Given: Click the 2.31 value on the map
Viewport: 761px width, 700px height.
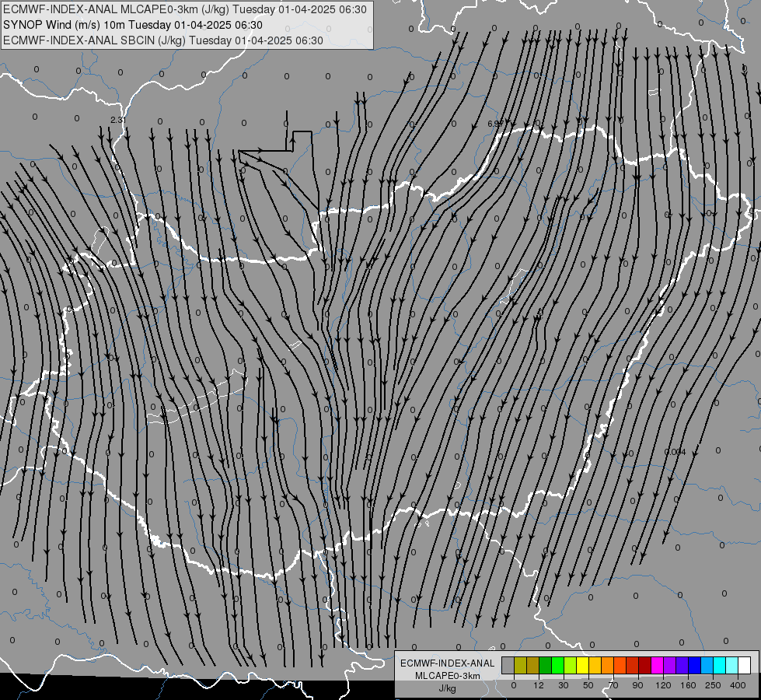Looking at the screenshot, I should tap(118, 120).
